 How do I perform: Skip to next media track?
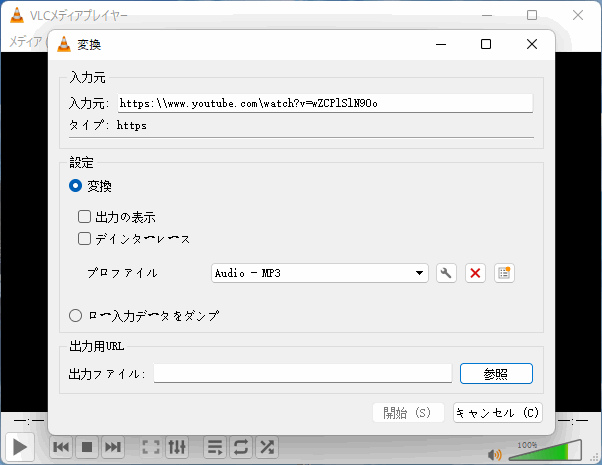pyautogui.click(x=113, y=447)
